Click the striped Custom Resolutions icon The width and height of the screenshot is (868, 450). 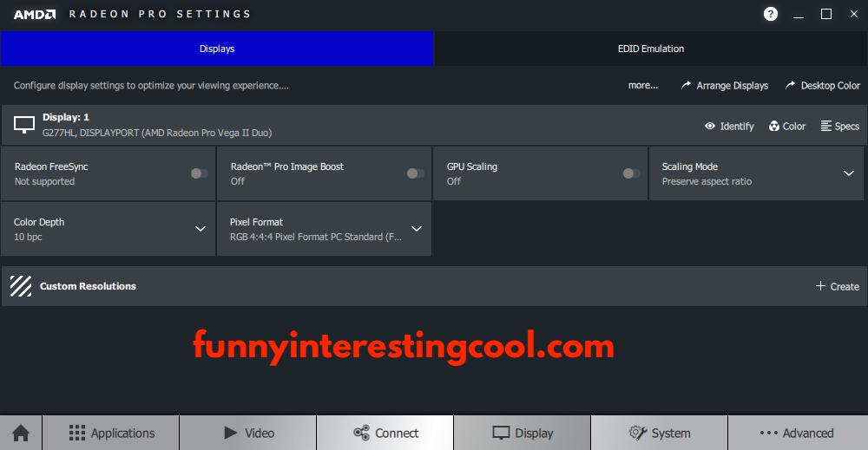point(21,286)
